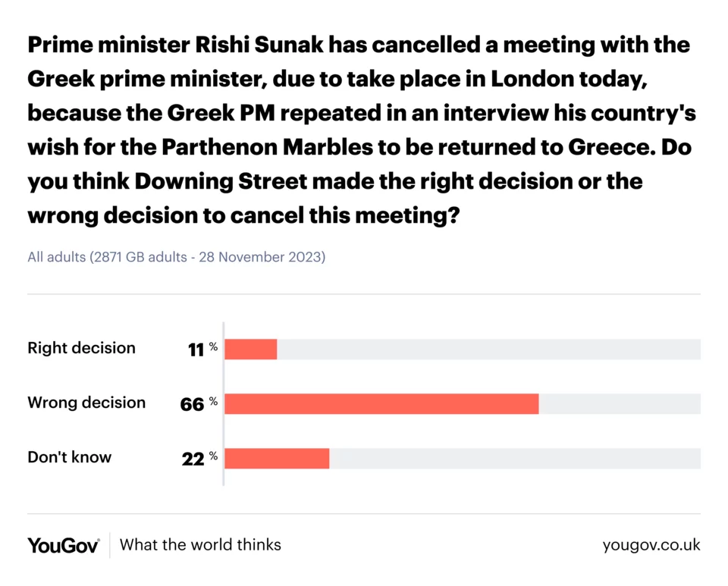Click the 66 percent value
The height and width of the screenshot is (586, 728).
tap(192, 405)
